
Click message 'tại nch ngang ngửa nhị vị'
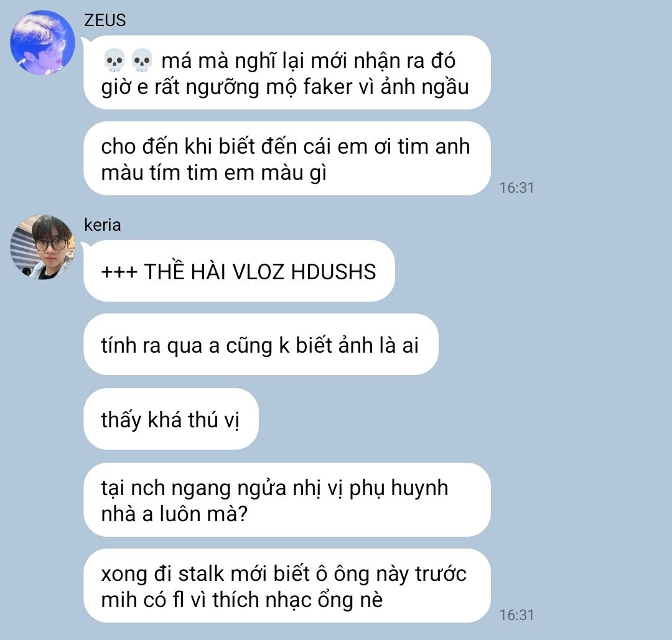point(287,499)
